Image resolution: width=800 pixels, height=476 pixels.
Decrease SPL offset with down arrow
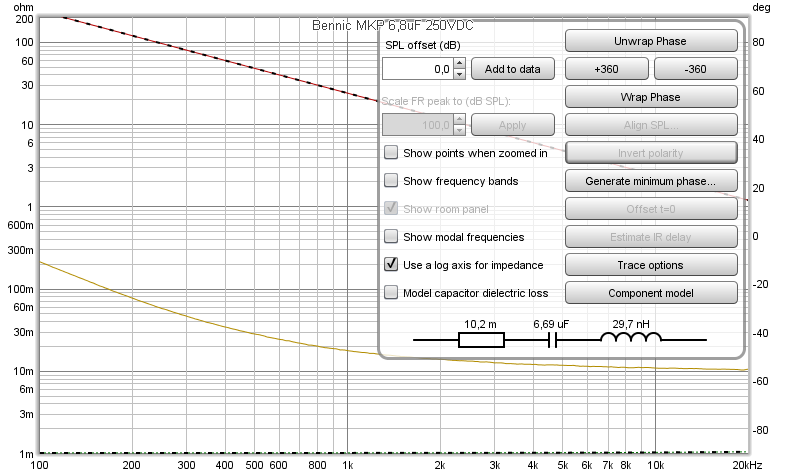(x=460, y=74)
